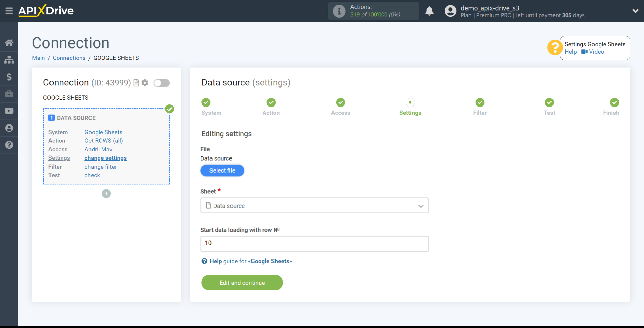644x328 pixels.
Task: Click the change filter link
Action: coord(101,167)
